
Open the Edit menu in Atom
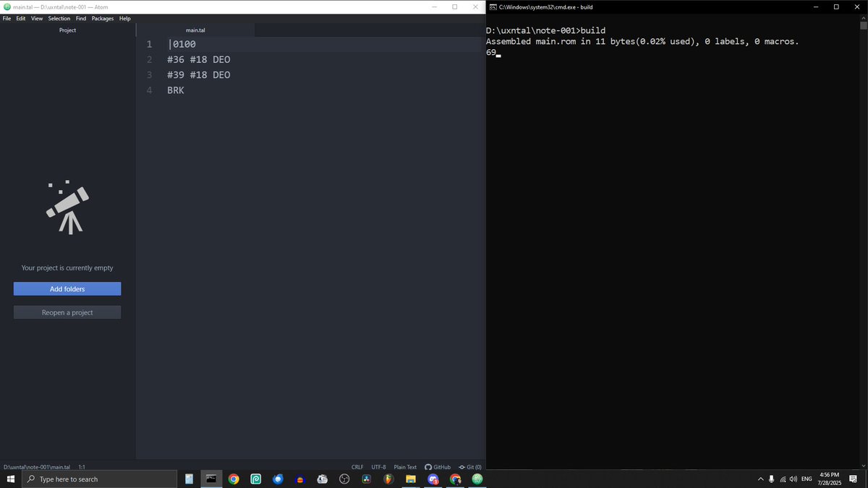[20, 18]
